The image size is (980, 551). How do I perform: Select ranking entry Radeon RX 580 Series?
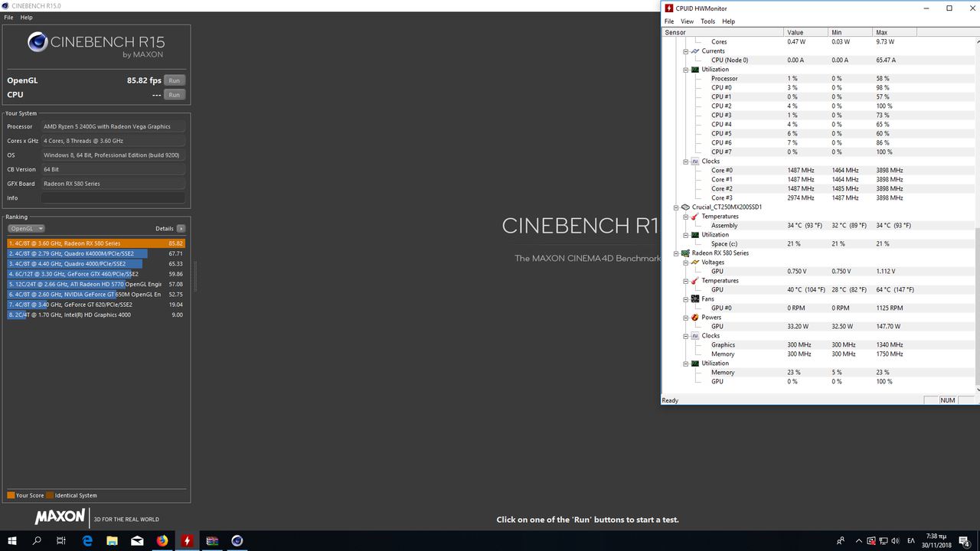pos(96,243)
